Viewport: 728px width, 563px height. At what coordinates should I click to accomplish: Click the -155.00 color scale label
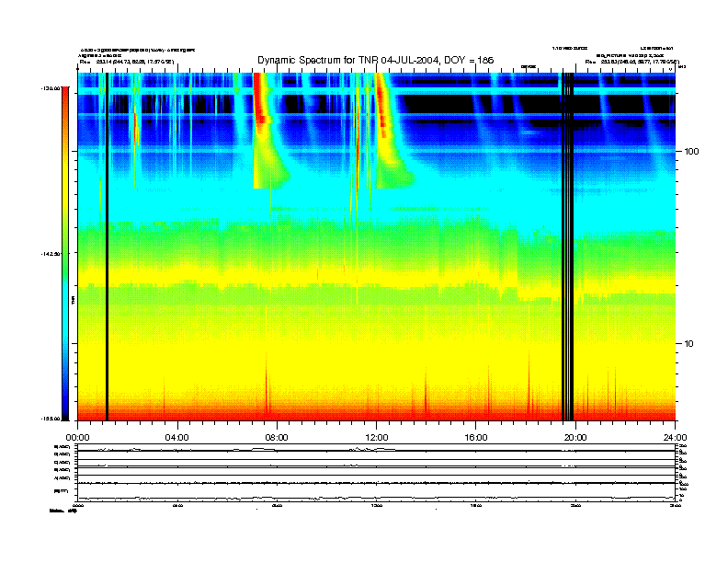point(51,419)
